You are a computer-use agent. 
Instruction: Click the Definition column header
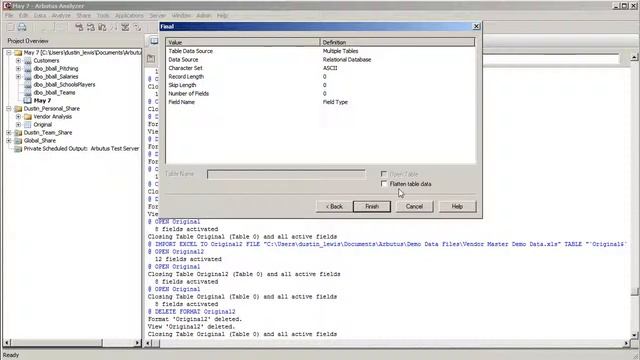coord(398,42)
